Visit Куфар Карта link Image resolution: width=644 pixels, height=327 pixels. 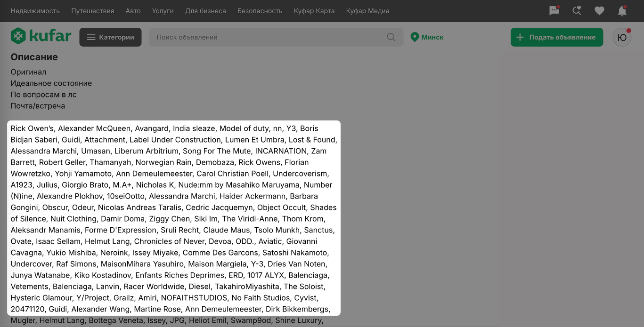pyautogui.click(x=314, y=11)
